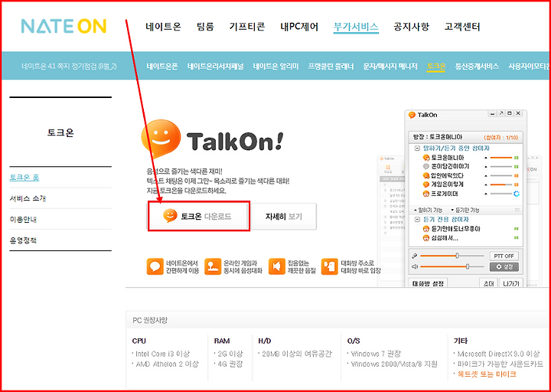This screenshot has height=392, width=551.
Task: Open the NATE ON logo home link
Action: [x=64, y=26]
